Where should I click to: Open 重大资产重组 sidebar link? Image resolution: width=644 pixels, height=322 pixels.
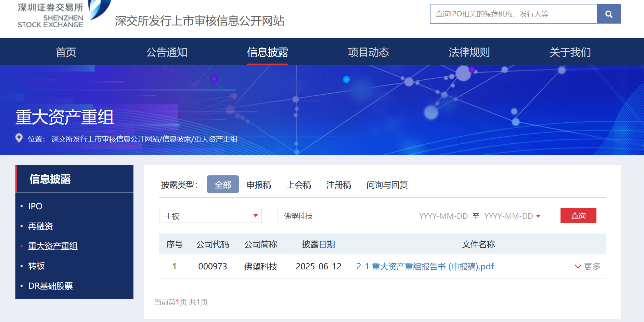(53, 246)
